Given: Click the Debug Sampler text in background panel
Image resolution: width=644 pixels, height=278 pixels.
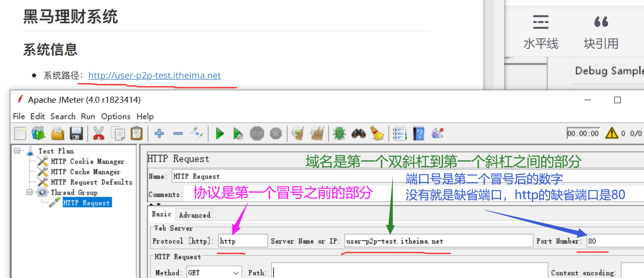Looking at the screenshot, I should [609, 71].
